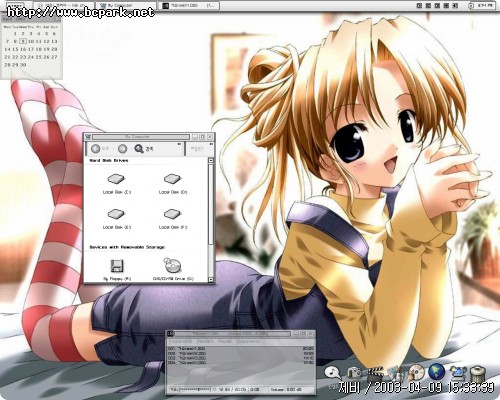
Task: Select playlist track 001
Action: pyautogui.click(x=241, y=349)
